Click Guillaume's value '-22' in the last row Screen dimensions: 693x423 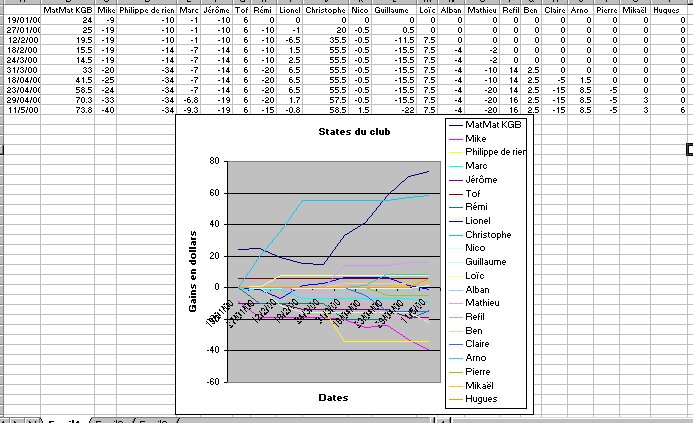point(394,110)
